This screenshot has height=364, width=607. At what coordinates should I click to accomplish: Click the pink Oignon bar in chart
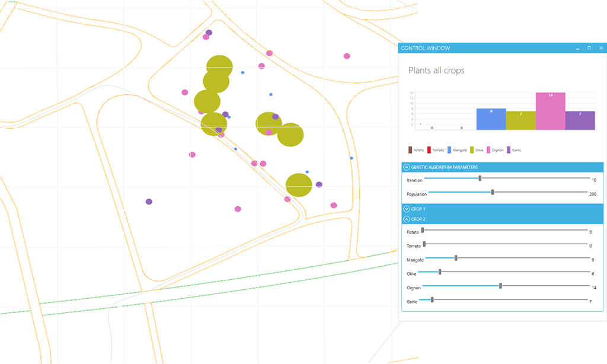click(550, 111)
